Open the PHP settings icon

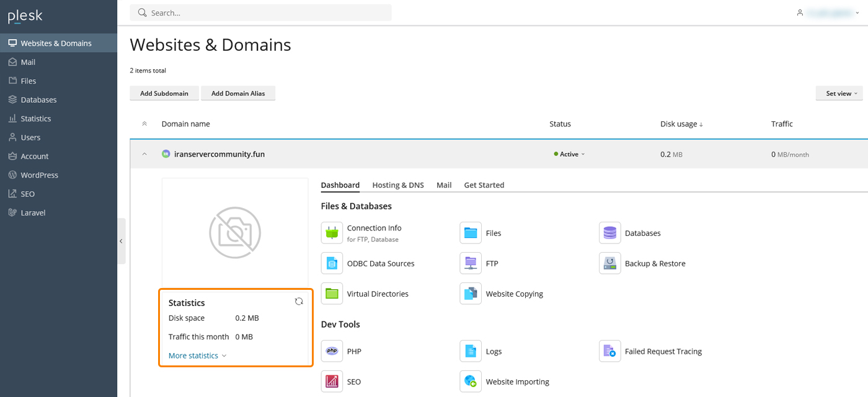[332, 351]
